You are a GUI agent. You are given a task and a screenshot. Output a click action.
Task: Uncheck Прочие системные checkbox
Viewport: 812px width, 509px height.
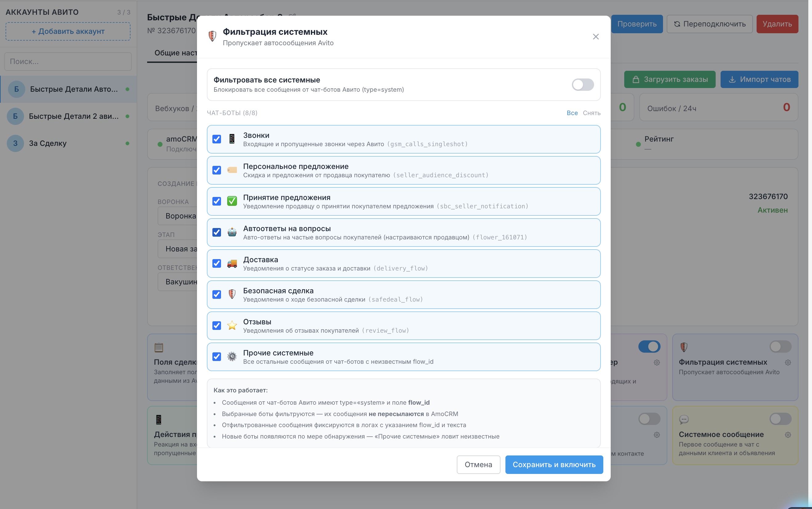[217, 356]
